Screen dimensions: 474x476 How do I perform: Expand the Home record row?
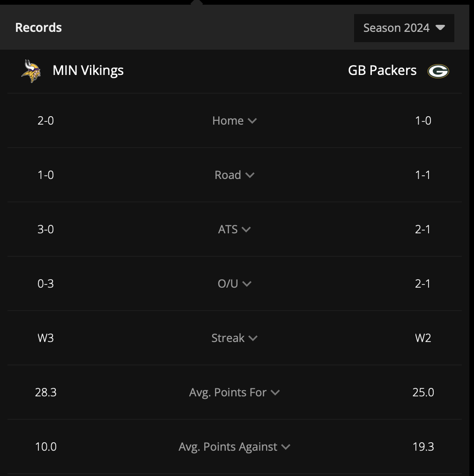coord(234,121)
